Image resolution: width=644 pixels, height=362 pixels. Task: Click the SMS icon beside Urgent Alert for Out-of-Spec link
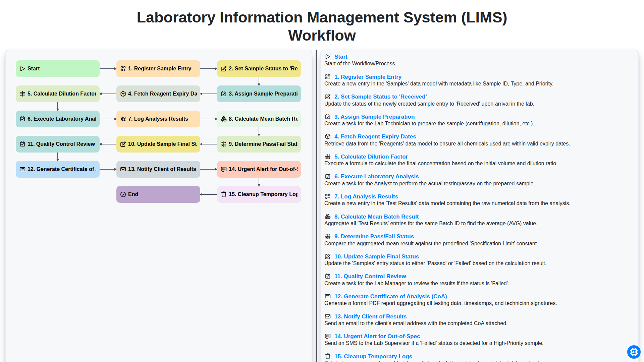tap(328, 337)
